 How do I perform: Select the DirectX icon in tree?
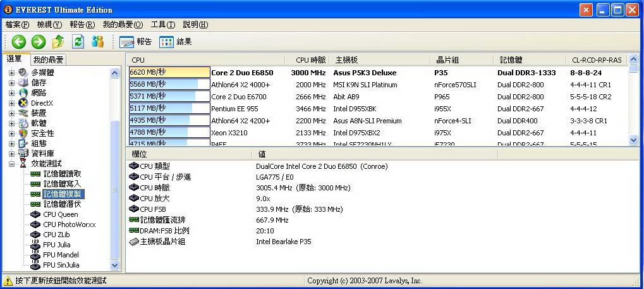tap(23, 103)
